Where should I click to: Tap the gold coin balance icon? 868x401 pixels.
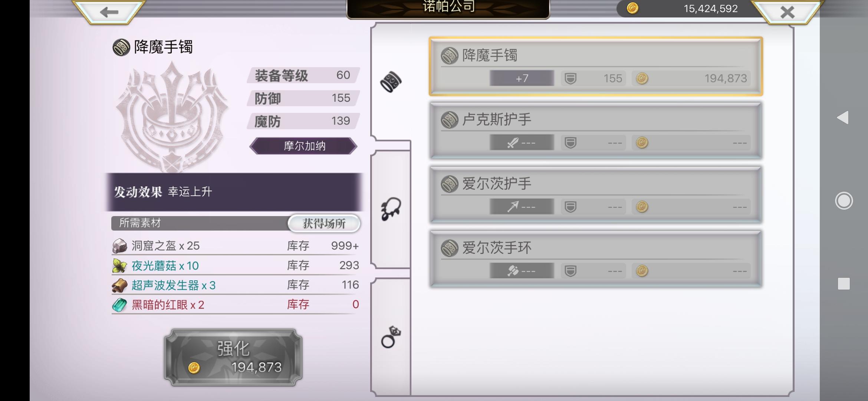tap(632, 8)
